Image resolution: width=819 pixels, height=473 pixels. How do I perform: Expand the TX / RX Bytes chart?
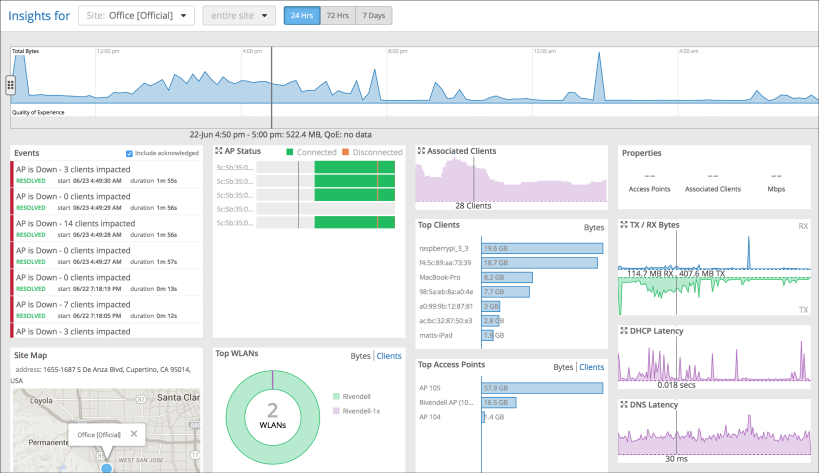click(624, 224)
